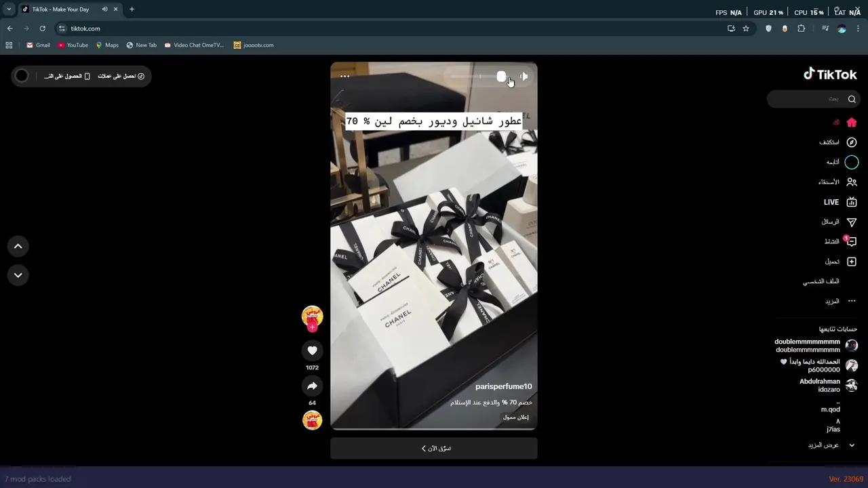Go to previous video with up arrow

18,246
